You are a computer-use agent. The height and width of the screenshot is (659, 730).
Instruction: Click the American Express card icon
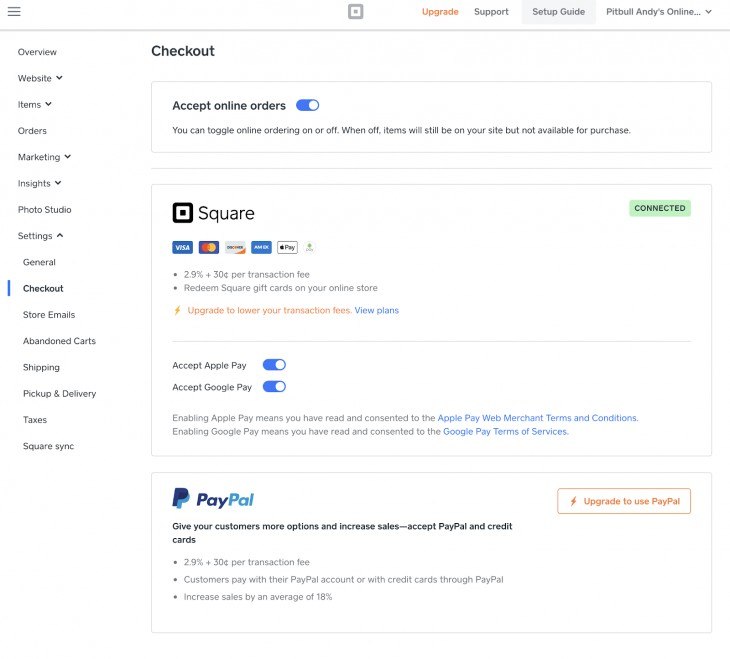click(x=261, y=247)
